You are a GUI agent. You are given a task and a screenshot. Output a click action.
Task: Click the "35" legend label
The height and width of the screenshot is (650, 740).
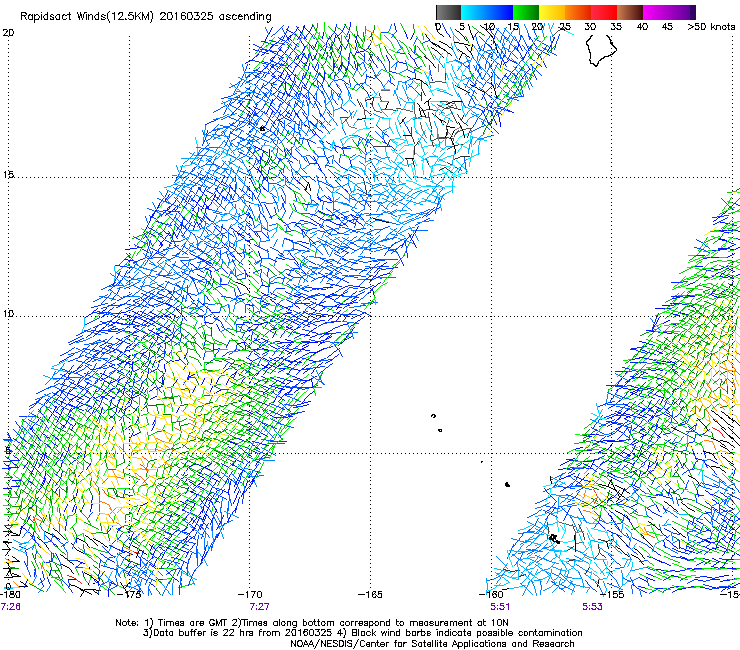point(616,27)
